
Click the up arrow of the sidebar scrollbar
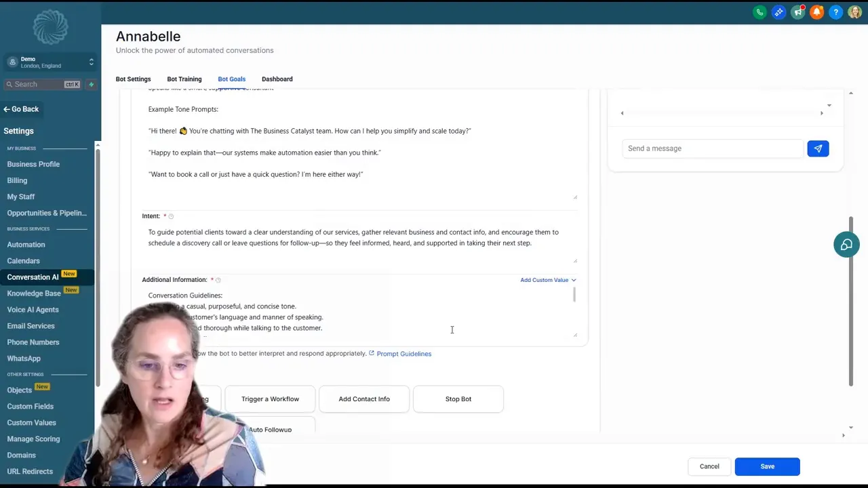point(98,145)
